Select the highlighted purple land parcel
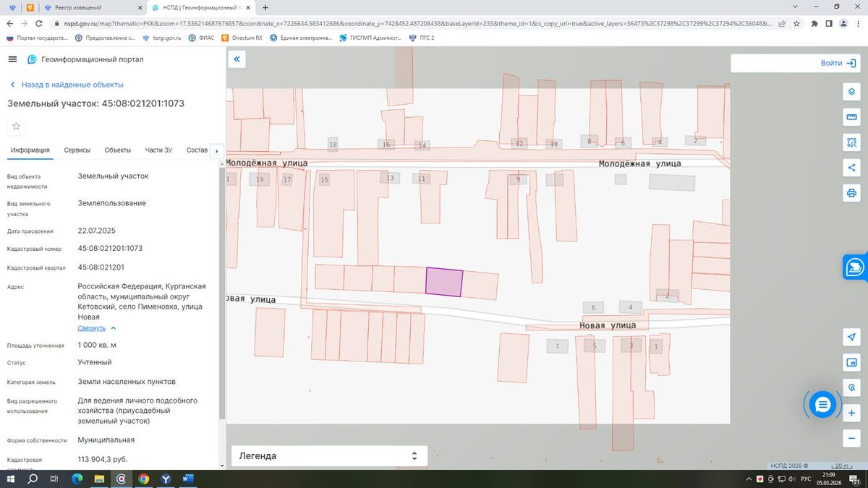868x488 pixels. tap(443, 281)
